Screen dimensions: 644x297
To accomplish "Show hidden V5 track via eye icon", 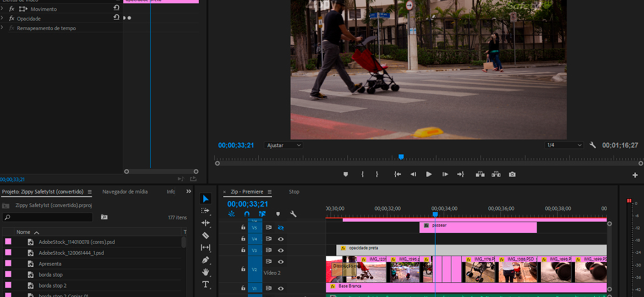I will pos(281,227).
